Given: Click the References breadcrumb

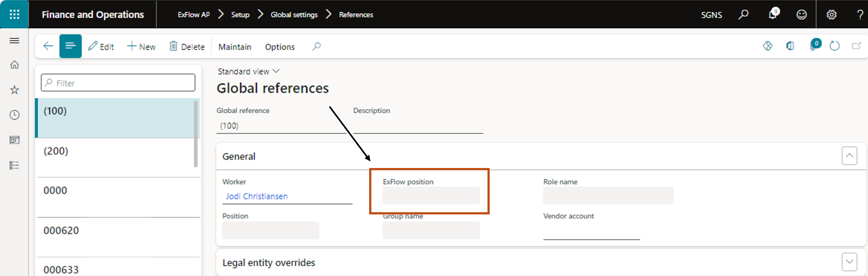Looking at the screenshot, I should [x=356, y=15].
